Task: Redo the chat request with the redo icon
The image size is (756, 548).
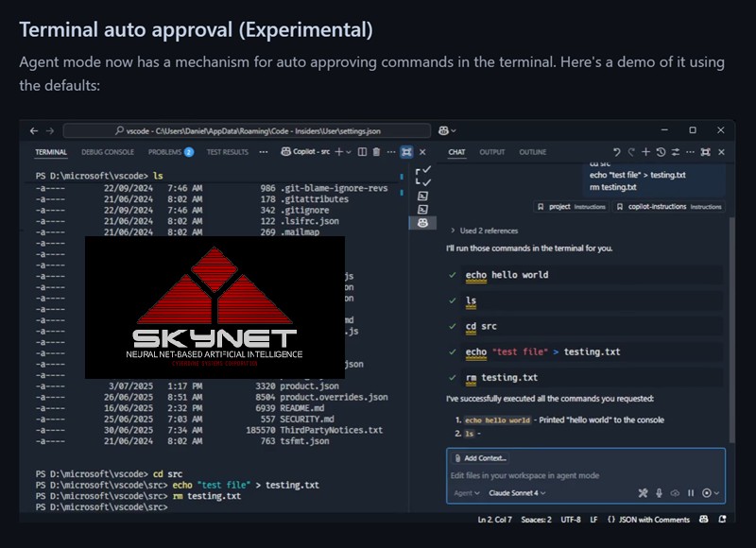Action: (631, 152)
